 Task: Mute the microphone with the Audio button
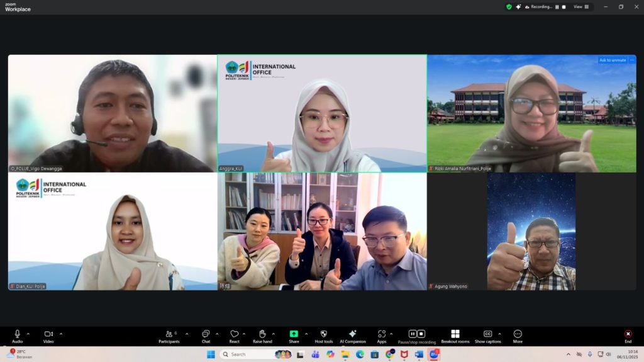pyautogui.click(x=17, y=334)
